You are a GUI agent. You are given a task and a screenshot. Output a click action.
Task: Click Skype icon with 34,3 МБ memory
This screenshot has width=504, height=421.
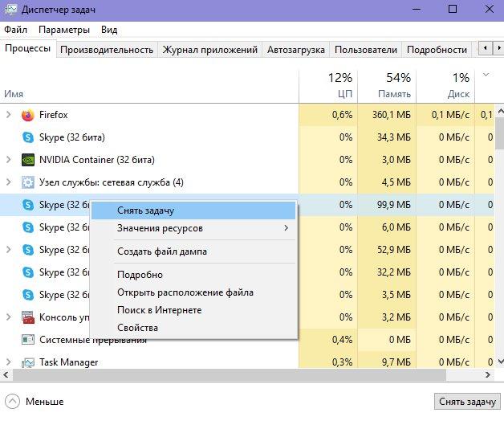click(28, 137)
